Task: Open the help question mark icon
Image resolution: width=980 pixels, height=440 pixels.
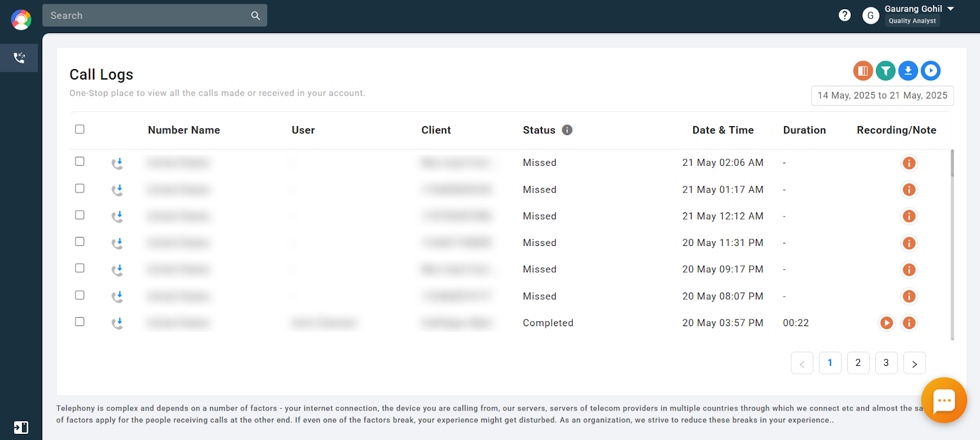Action: 845,15
